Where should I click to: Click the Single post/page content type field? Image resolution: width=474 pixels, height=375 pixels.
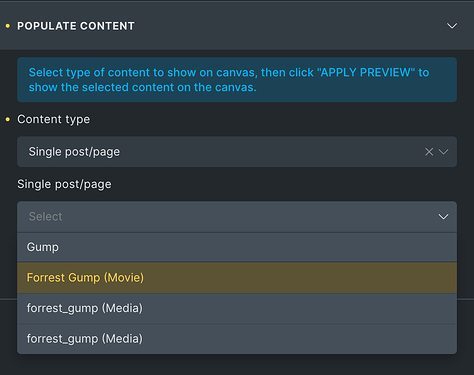tap(237, 152)
